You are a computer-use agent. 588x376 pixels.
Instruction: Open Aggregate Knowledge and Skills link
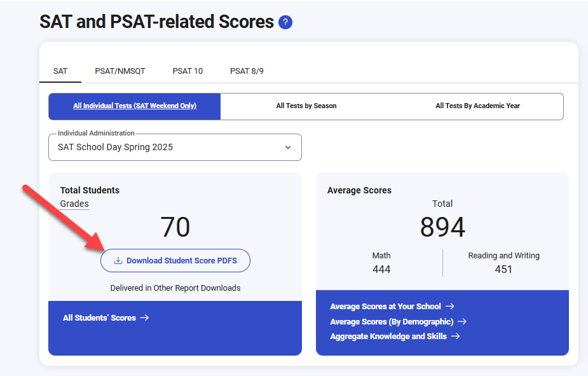pos(388,337)
